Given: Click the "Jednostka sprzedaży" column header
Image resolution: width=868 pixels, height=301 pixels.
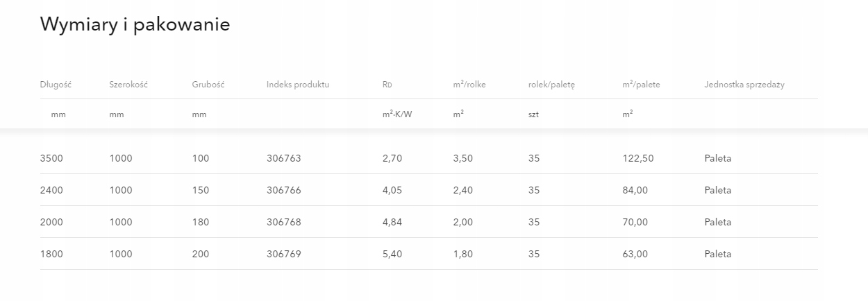Looking at the screenshot, I should (x=744, y=85).
